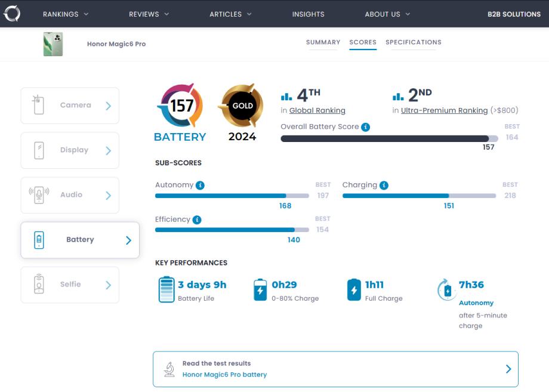Switch to the Summary tab

[x=323, y=42]
